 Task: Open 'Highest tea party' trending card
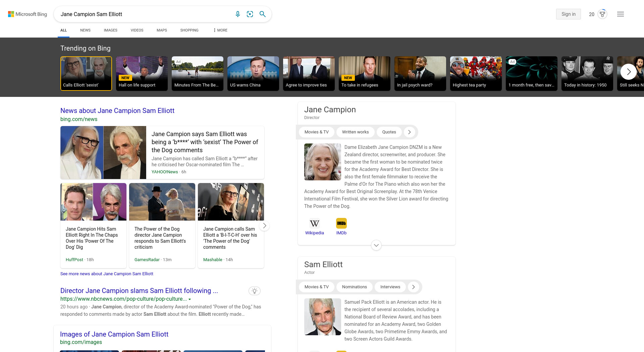[x=476, y=73]
